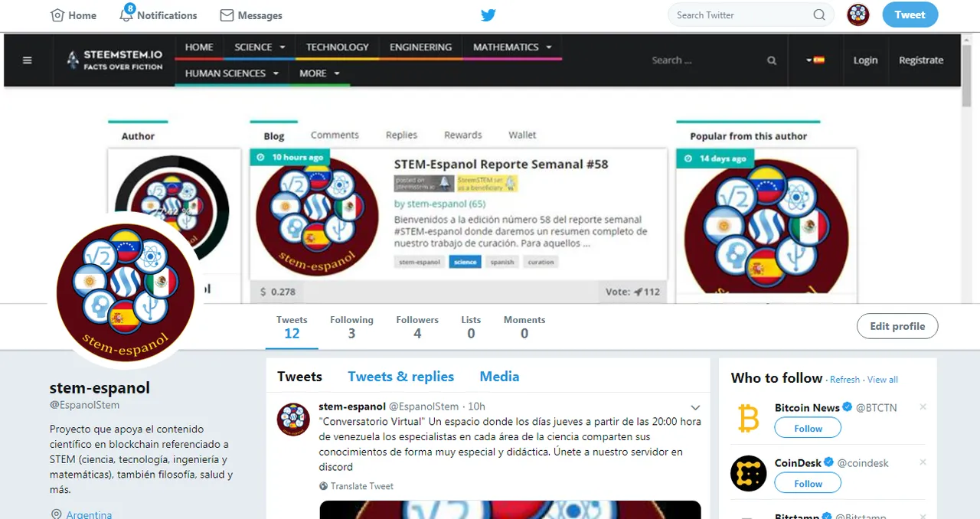Click the $ 0.278 payout value
Screen dimensions: 980x519
[x=278, y=292]
